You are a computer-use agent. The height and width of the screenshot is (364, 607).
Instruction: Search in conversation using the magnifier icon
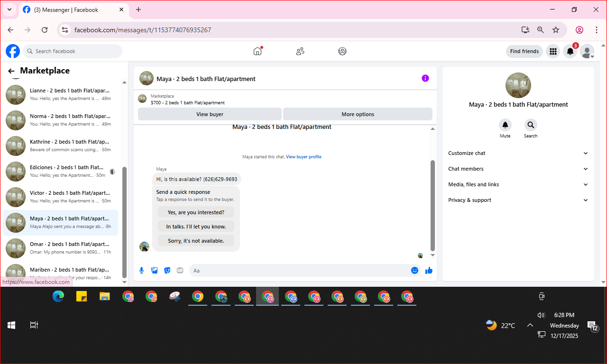531,125
